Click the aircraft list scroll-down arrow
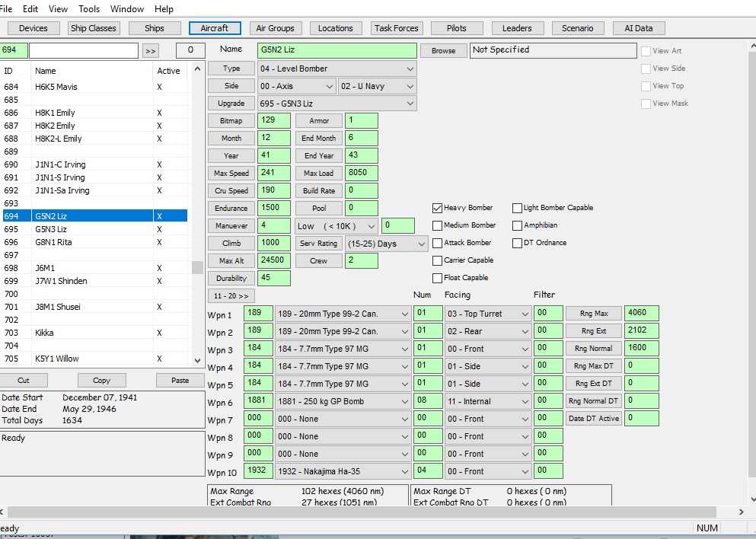Image resolution: width=756 pixels, height=539 pixels. click(x=197, y=360)
